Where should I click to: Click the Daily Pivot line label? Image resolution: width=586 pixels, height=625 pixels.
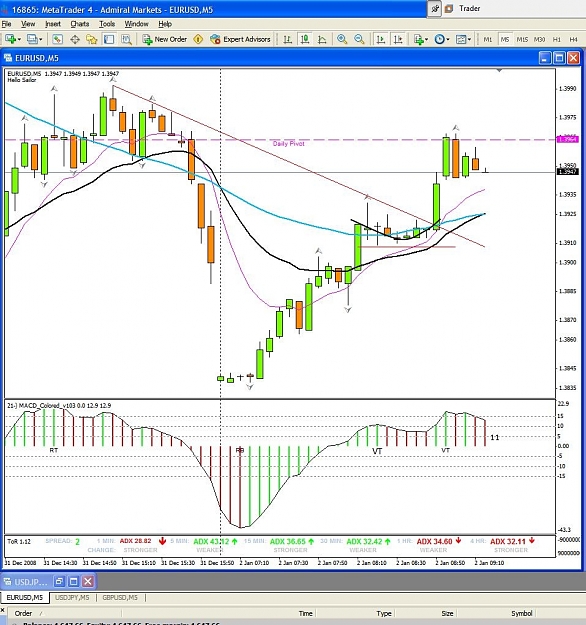pyautogui.click(x=288, y=143)
